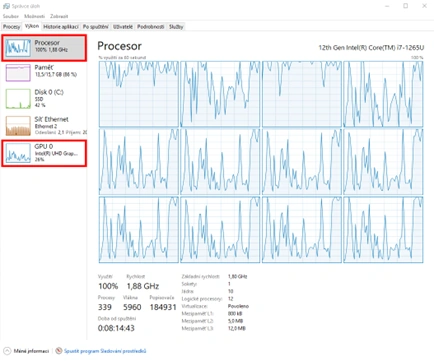Click the 5960 threads value
Screen dimensions: 434x361
click(132, 307)
